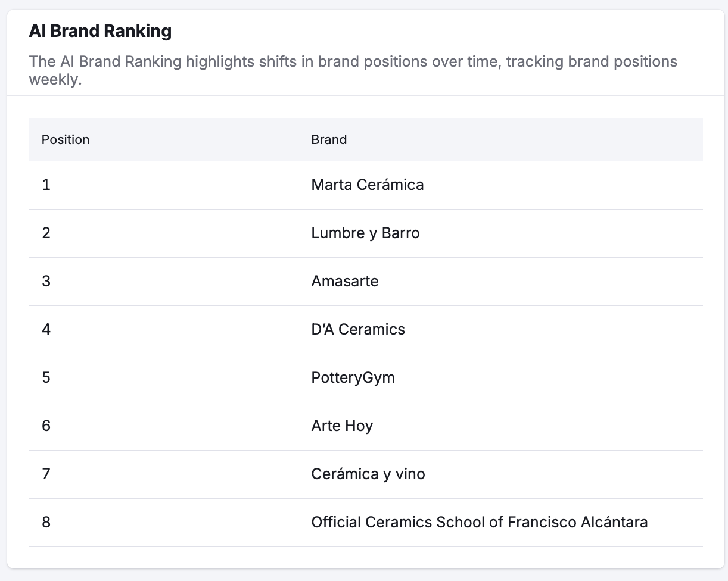Click position number 1 cell
The height and width of the screenshot is (581, 728).
coord(46,185)
